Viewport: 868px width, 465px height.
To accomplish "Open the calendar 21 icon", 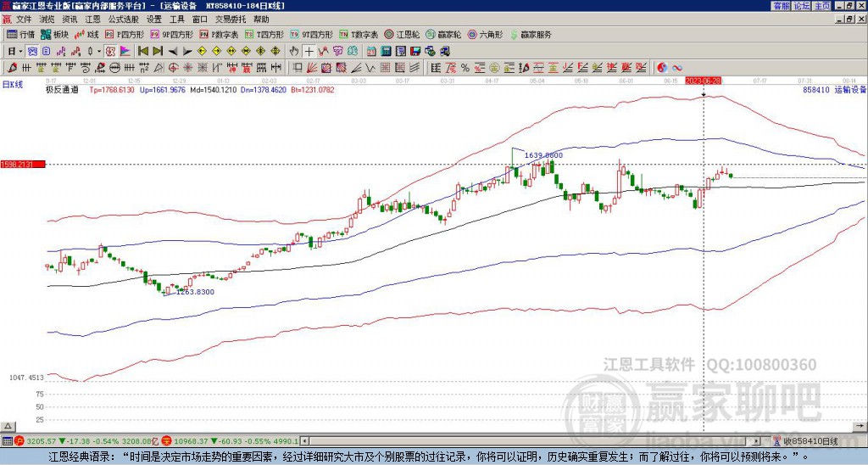I will 371,52.
